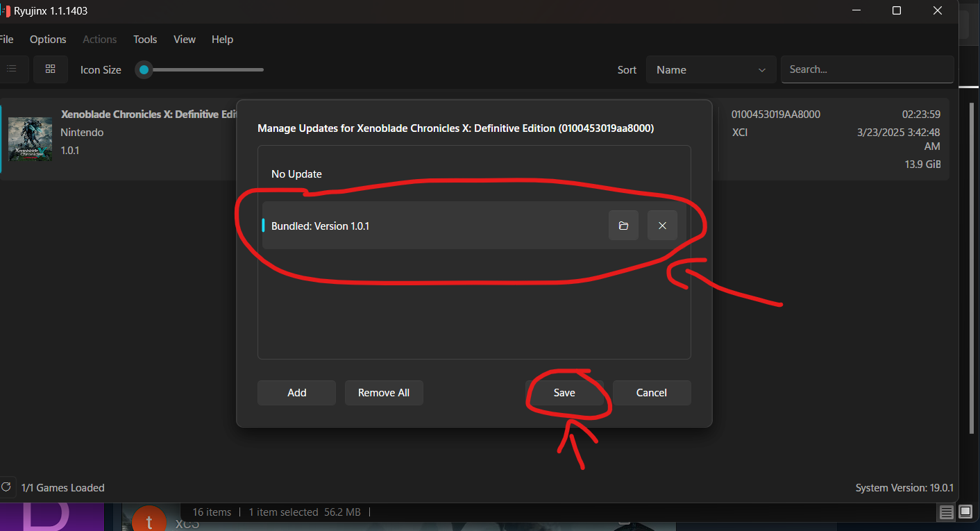Click the Remove All button

click(x=384, y=392)
